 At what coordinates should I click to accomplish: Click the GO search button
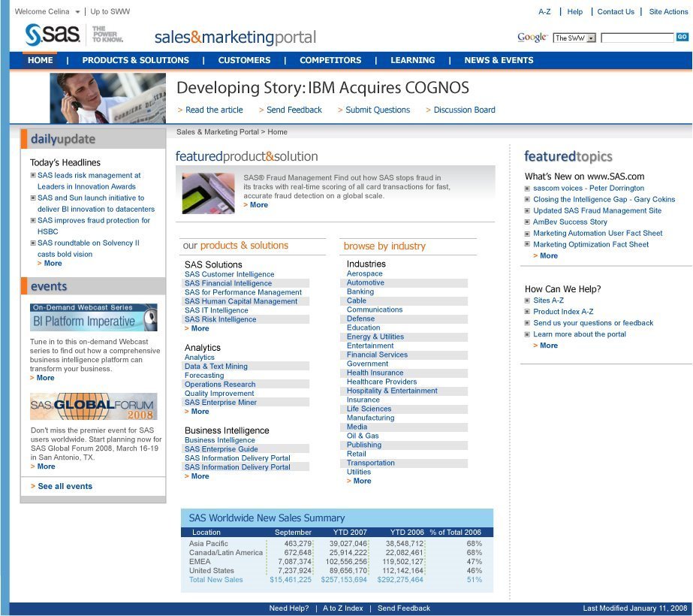(x=682, y=37)
